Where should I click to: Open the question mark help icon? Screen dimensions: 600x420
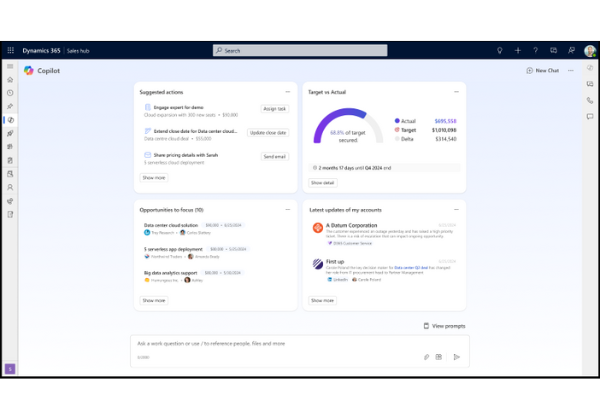pyautogui.click(x=535, y=50)
